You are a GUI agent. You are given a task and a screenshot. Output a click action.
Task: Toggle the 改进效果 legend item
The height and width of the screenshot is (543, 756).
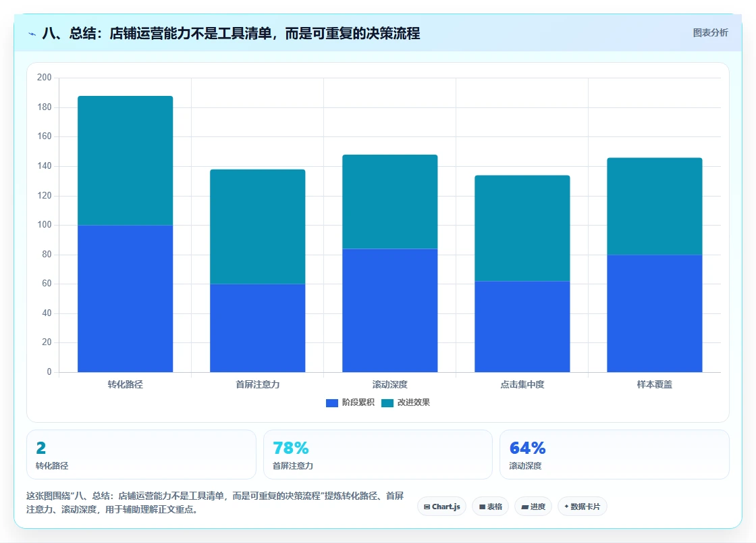(406, 403)
